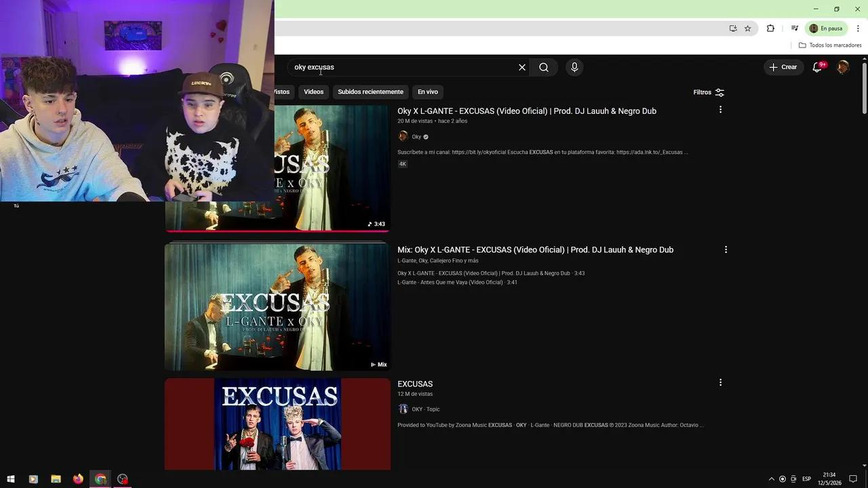
Task: Open Chrome extensions puzzle icon
Action: 770,28
